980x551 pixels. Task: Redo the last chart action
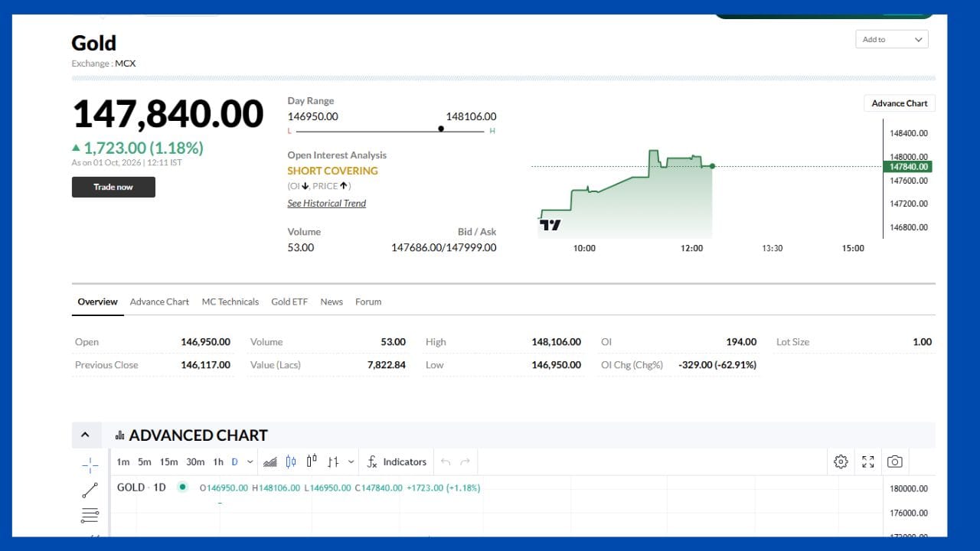[x=465, y=461]
